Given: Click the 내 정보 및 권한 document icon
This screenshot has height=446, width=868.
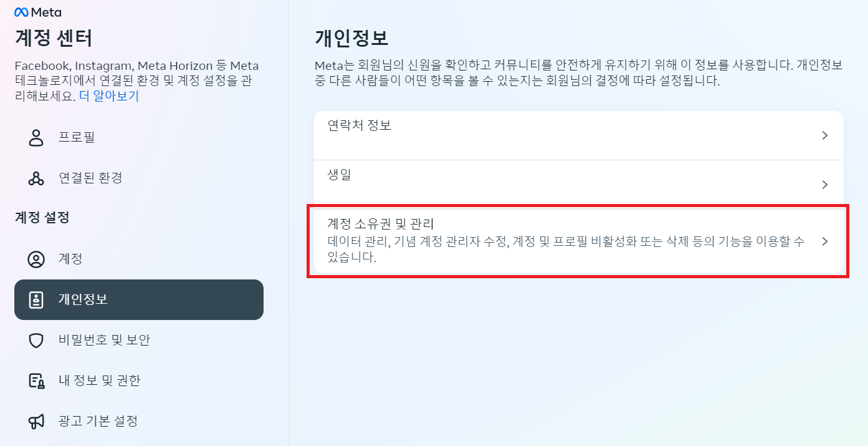Looking at the screenshot, I should (x=36, y=381).
